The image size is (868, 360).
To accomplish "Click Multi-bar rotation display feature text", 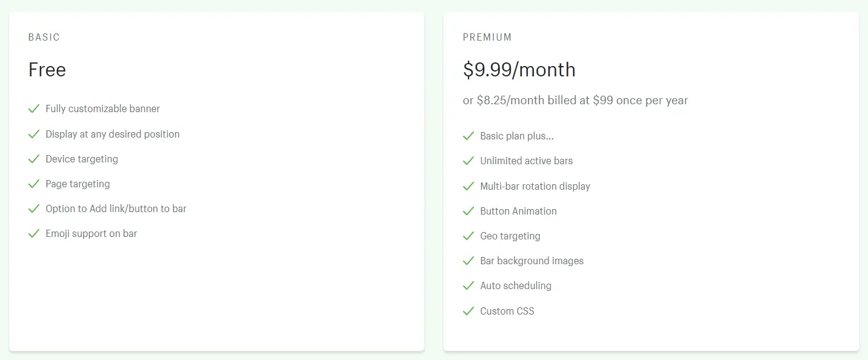I will click(535, 187).
